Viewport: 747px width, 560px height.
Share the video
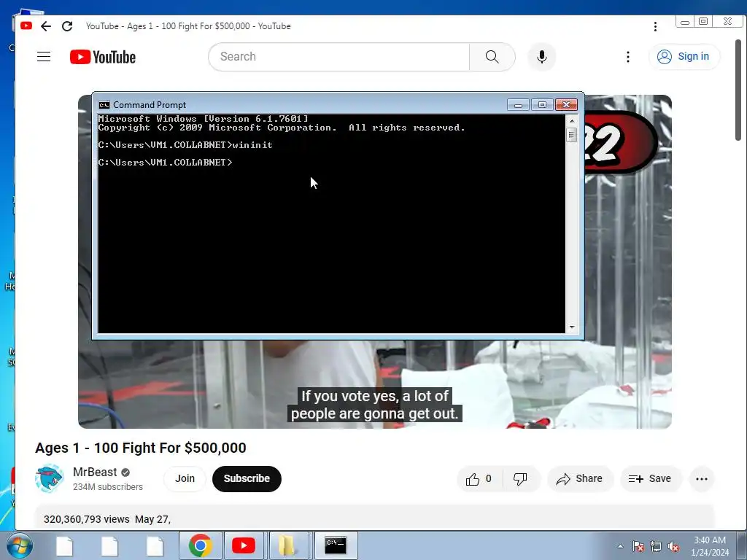tap(580, 478)
